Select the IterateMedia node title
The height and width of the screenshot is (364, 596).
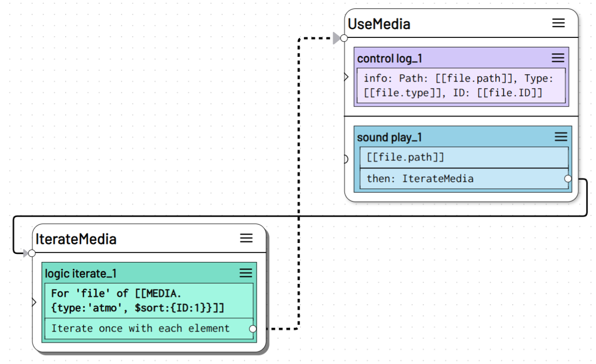tap(76, 239)
